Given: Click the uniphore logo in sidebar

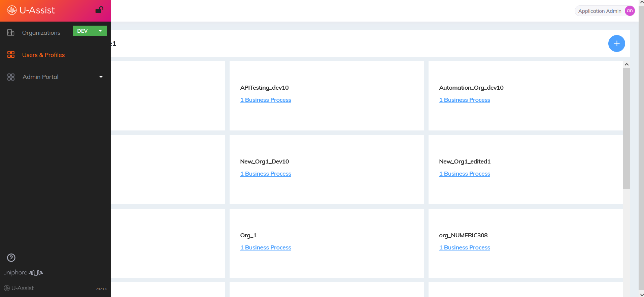Looking at the screenshot, I should (23, 272).
